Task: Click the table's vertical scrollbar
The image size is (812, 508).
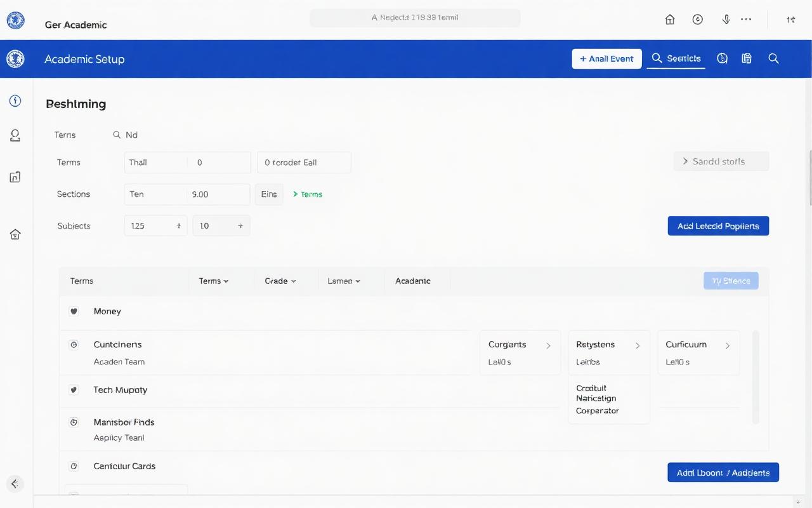Action: pyautogui.click(x=755, y=377)
